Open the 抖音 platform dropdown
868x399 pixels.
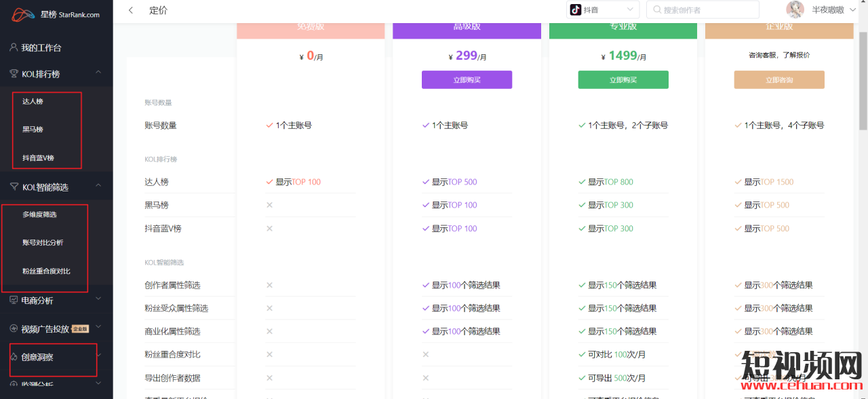[x=603, y=9]
